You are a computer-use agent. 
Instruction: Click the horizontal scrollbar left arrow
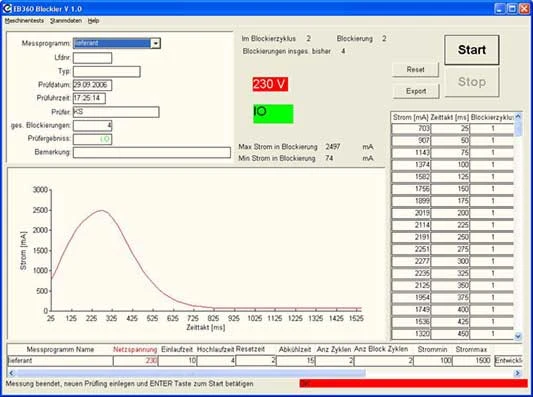click(12, 373)
